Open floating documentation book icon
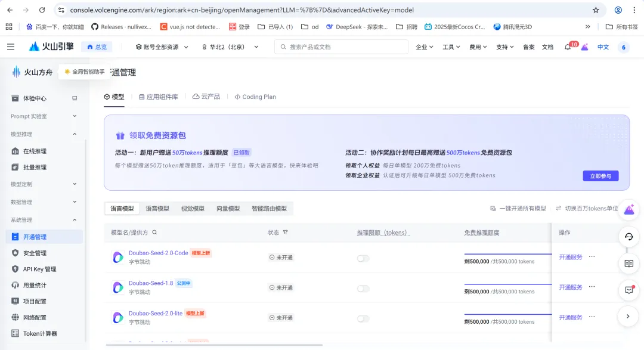The image size is (644, 350). [629, 264]
